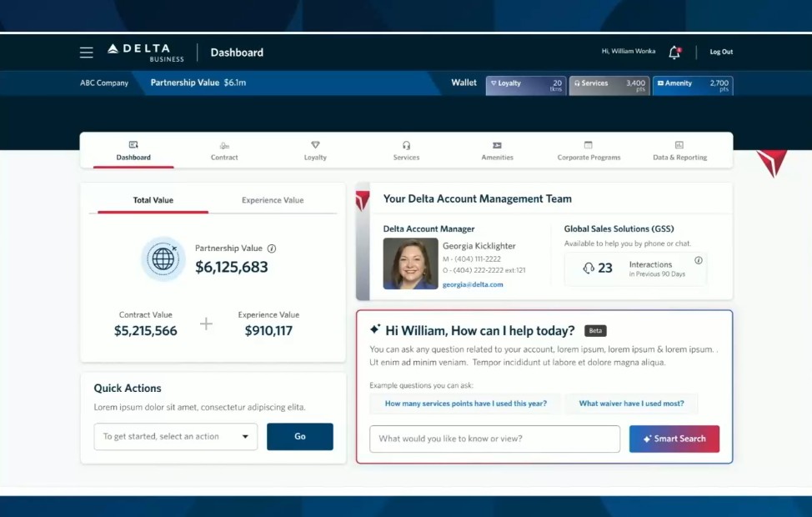The width and height of the screenshot is (812, 517).
Task: Click the Contract Value $5,215,566
Action: coord(146,330)
